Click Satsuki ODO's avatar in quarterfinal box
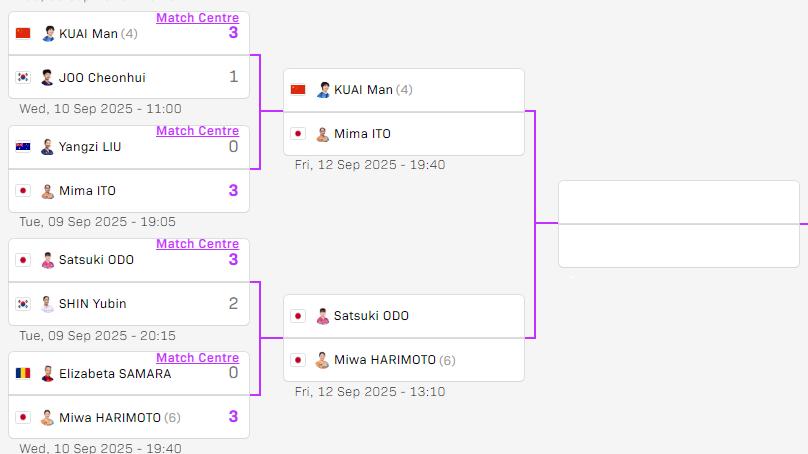 pyautogui.click(x=323, y=316)
